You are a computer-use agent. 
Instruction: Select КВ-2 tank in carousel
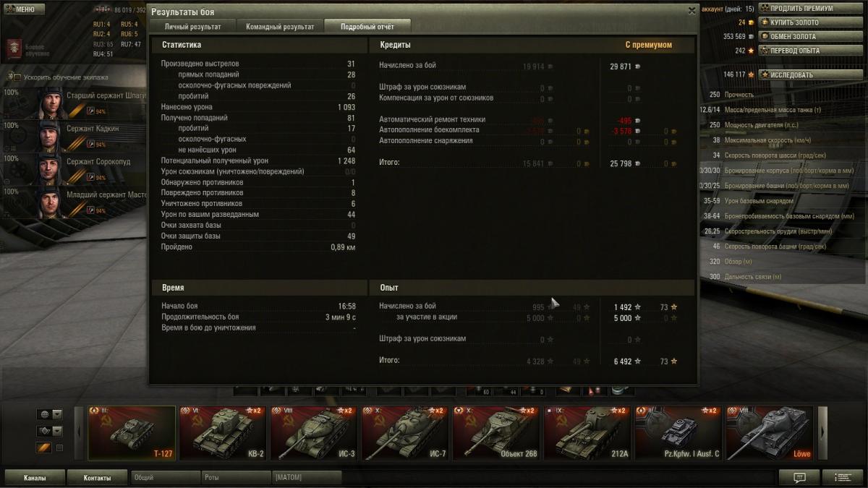[223, 433]
